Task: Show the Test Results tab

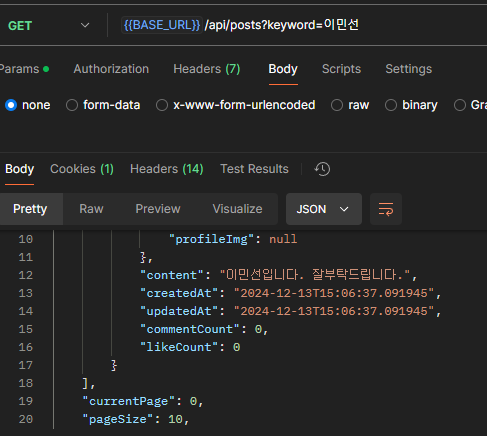Action: 254,169
